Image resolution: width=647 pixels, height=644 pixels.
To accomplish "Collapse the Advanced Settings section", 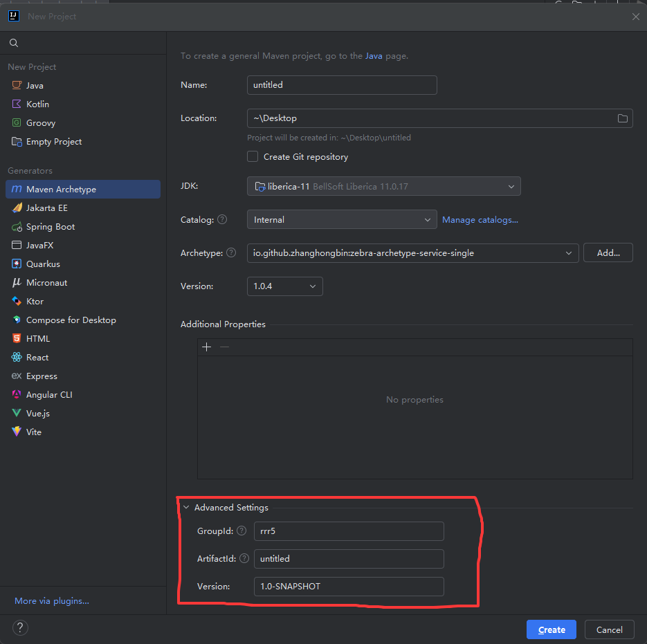I will pyautogui.click(x=187, y=508).
